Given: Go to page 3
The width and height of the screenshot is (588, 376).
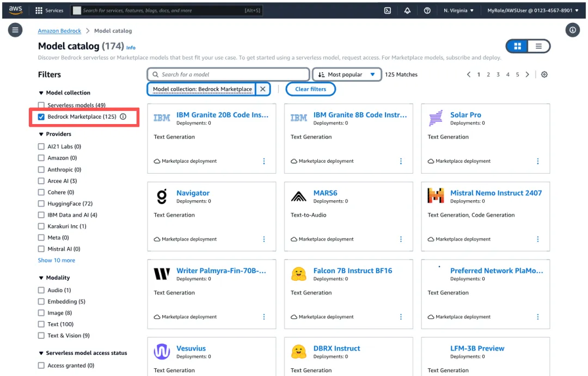Looking at the screenshot, I should [x=498, y=75].
